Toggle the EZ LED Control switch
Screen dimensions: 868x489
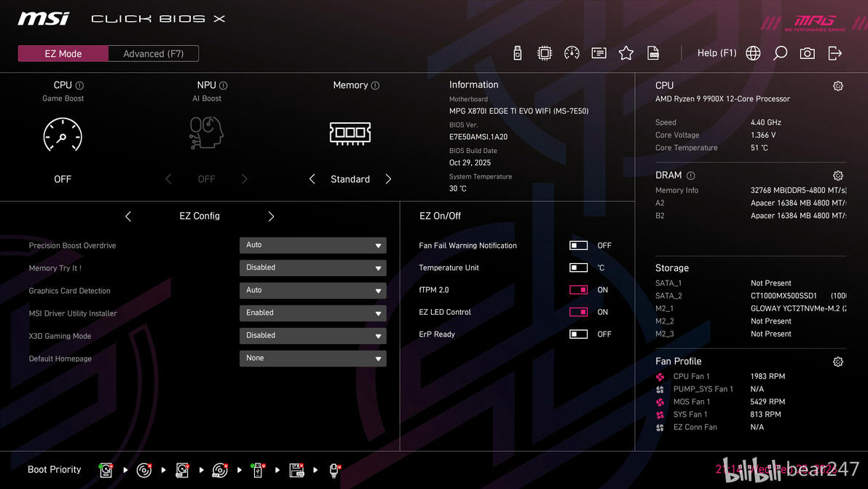[578, 312]
